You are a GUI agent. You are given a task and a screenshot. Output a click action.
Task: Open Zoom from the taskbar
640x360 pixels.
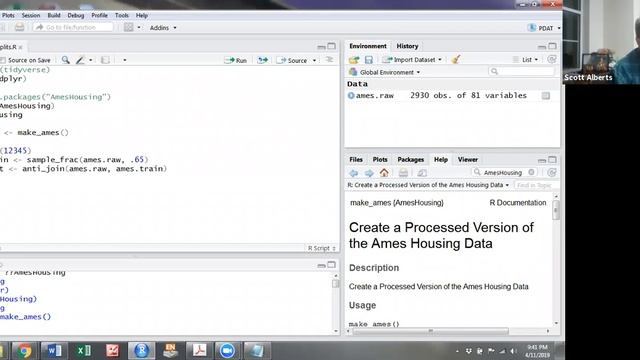pos(227,351)
